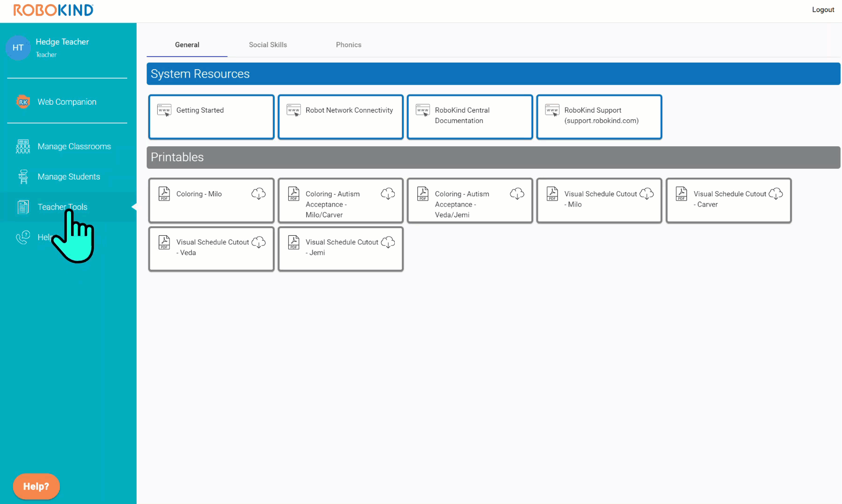Select the General tab

click(x=187, y=45)
